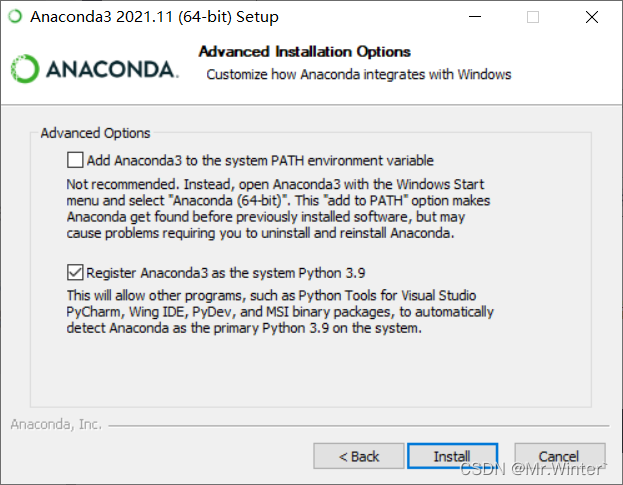Uncheck the Register Anaconda3 as system Python checkbox

tap(75, 271)
